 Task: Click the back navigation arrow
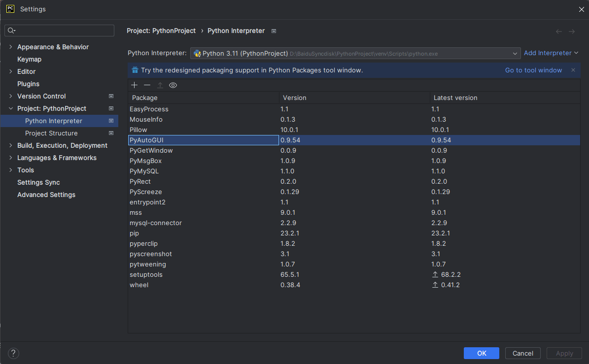pyautogui.click(x=559, y=32)
